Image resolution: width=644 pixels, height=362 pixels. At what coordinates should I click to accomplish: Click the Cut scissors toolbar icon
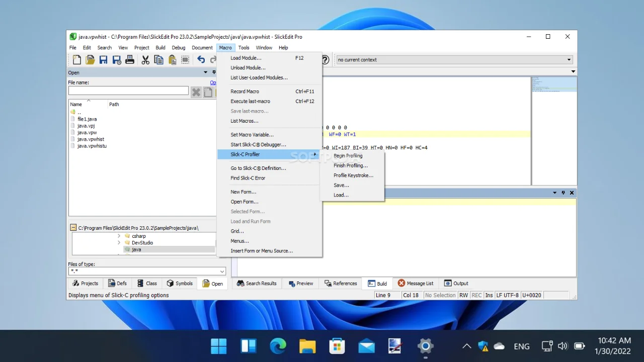pyautogui.click(x=145, y=60)
